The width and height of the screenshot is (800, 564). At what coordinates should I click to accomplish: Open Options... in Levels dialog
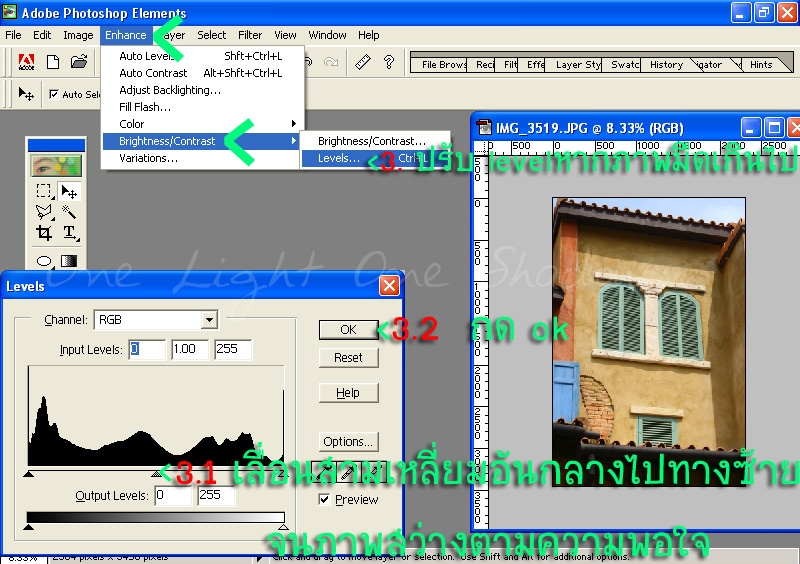point(348,442)
